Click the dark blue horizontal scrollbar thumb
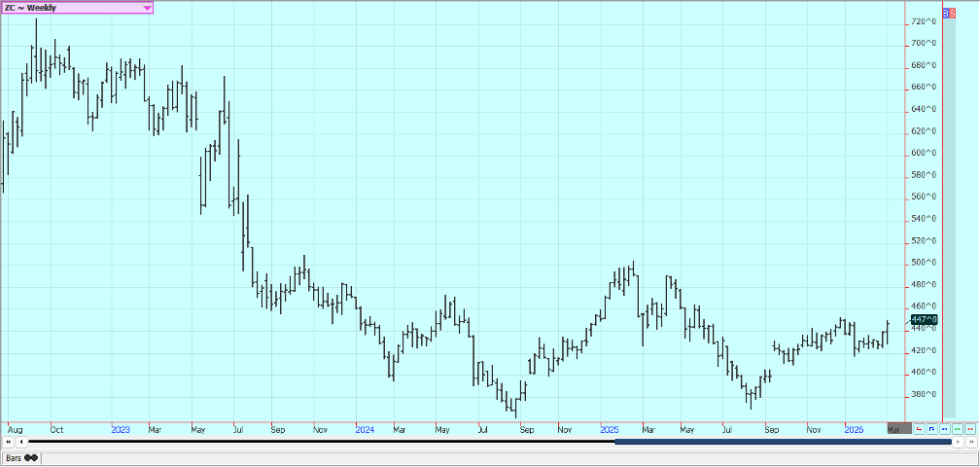Image resolution: width=980 pixels, height=467 pixels. [x=783, y=442]
